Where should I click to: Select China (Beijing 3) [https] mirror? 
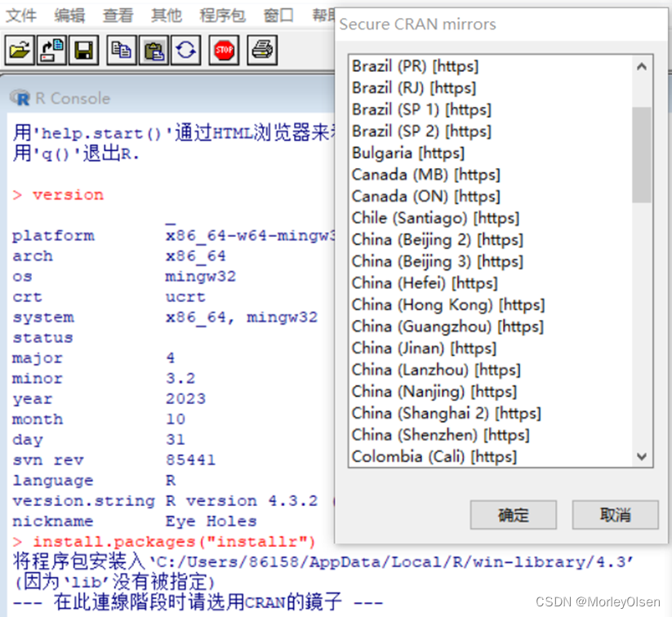(x=490, y=261)
